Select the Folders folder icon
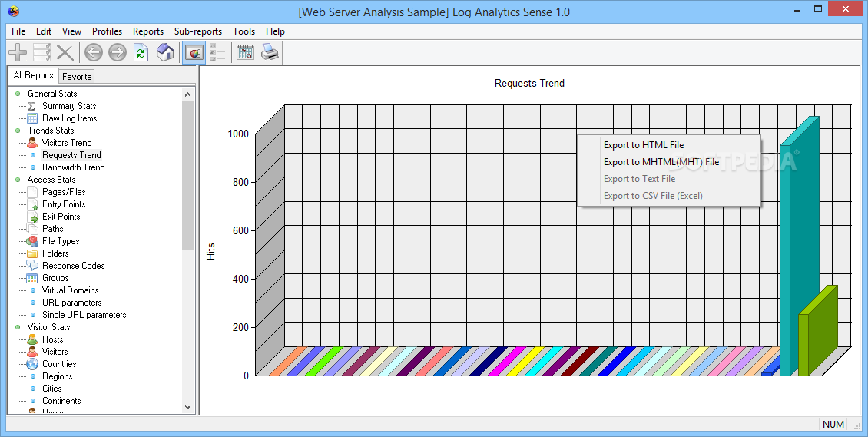868x437 pixels. [x=32, y=253]
